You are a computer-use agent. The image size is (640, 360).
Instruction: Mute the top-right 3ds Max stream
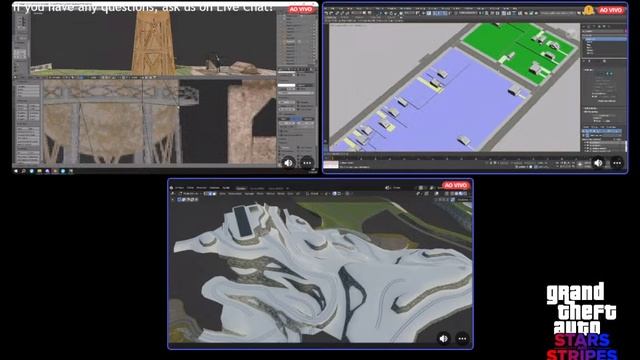[x=598, y=163]
